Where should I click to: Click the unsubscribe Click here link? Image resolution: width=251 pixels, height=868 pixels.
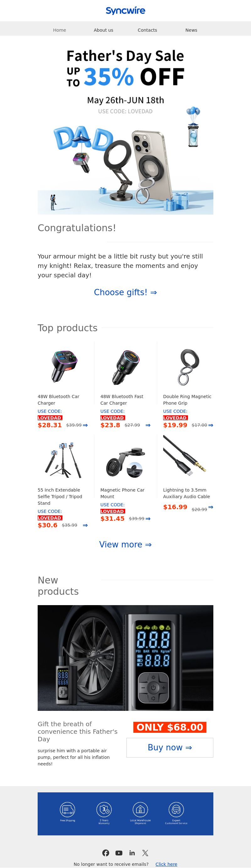166,864
